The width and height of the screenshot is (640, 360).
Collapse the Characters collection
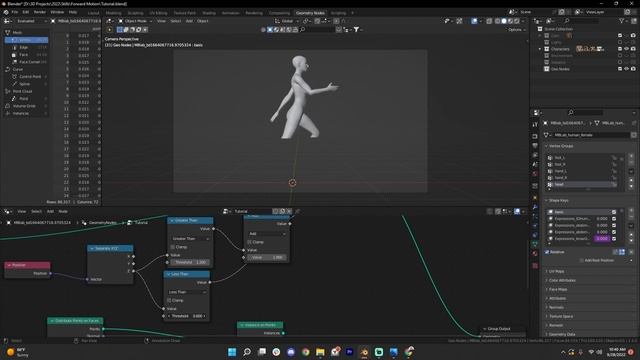(540, 49)
